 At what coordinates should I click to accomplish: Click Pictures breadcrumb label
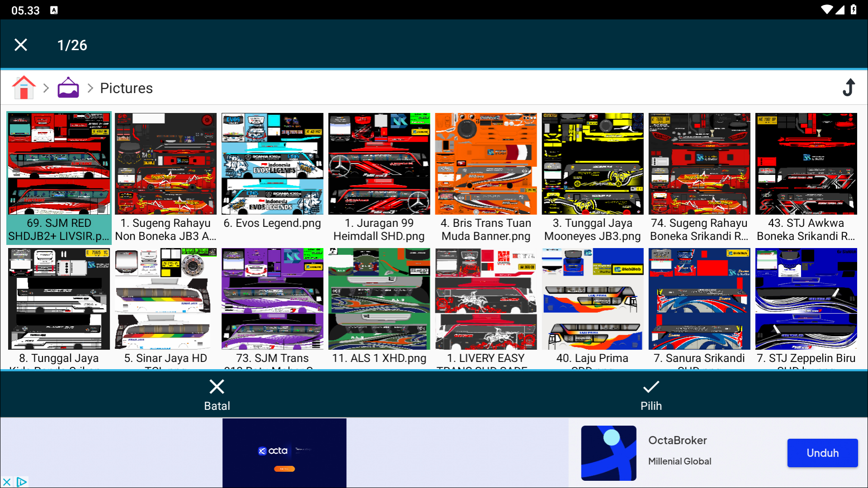pyautogui.click(x=126, y=88)
